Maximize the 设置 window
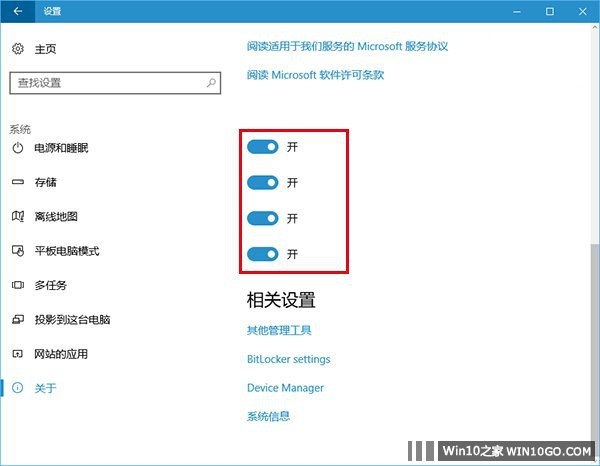Screen dimensions: 600x466 tap(550, 11)
